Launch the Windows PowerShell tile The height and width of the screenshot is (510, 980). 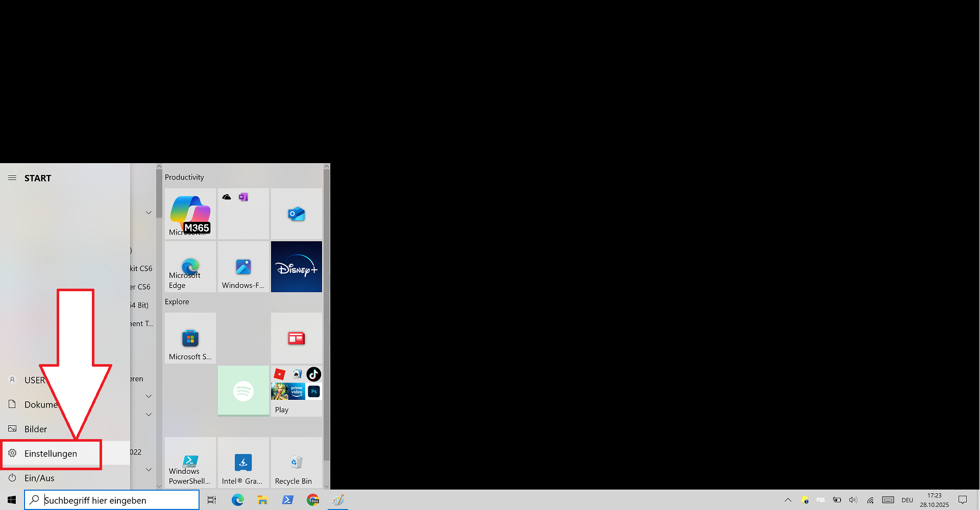(x=190, y=463)
